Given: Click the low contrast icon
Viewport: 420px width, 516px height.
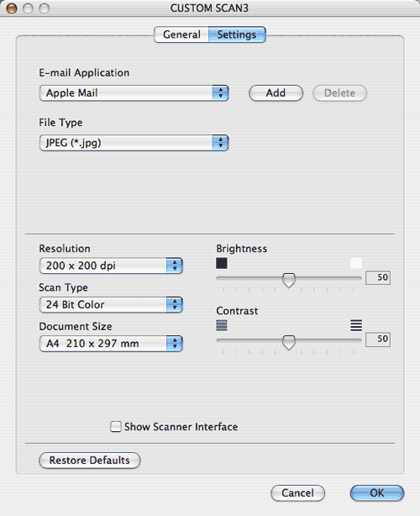Looking at the screenshot, I should click(222, 325).
